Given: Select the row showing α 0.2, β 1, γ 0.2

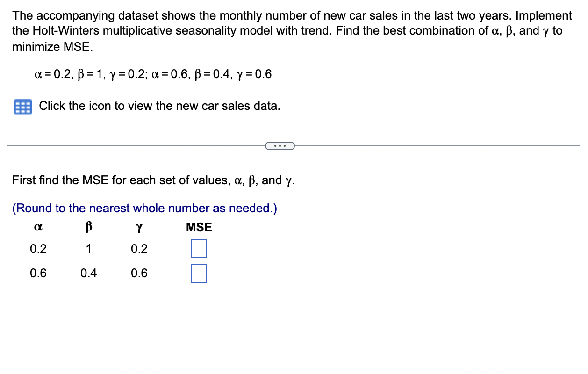Looking at the screenshot, I should pos(89,249).
